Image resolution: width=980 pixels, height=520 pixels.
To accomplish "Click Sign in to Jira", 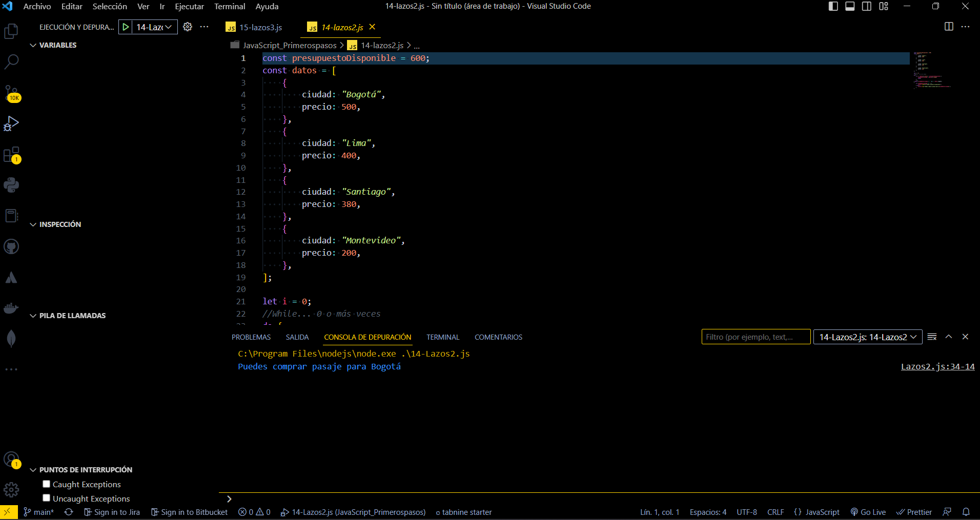I will coord(112,512).
